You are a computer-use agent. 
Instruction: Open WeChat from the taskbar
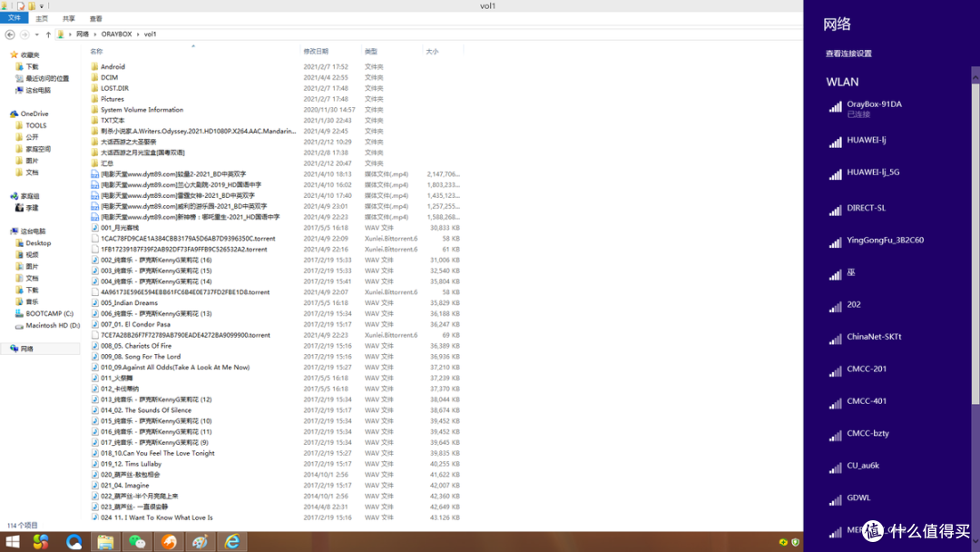pos(137,542)
